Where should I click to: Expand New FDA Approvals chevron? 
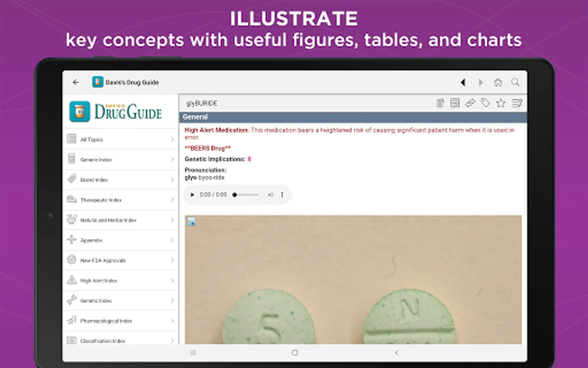[172, 260]
